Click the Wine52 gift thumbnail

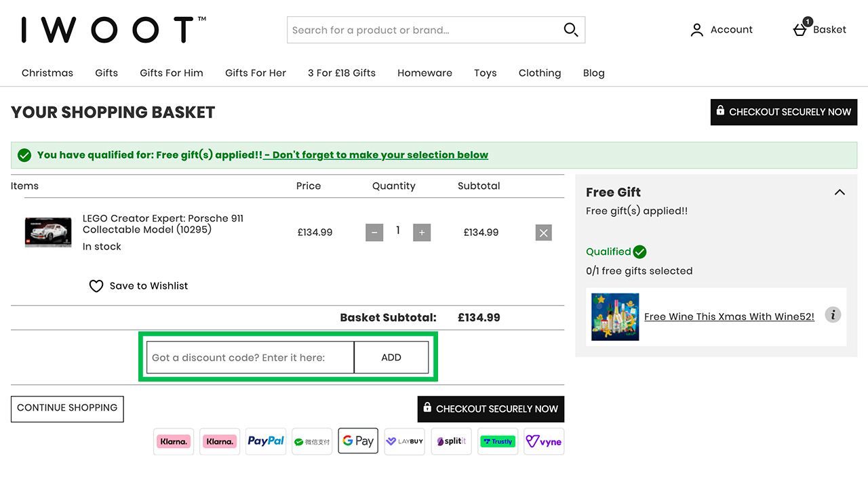coord(615,317)
